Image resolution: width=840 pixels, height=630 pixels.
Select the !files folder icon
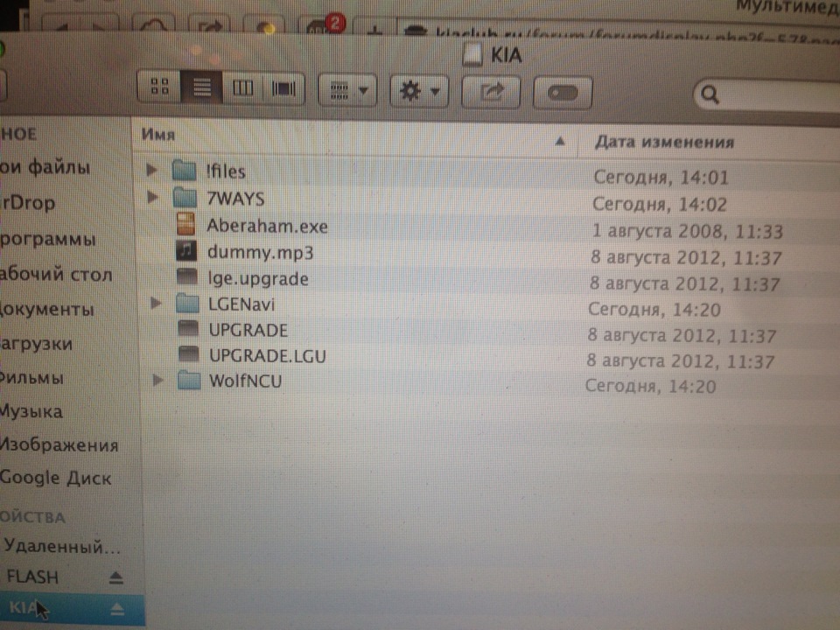(x=185, y=171)
